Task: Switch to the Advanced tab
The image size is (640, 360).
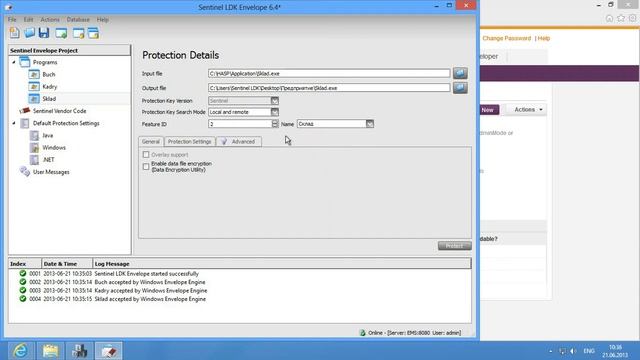Action: click(x=239, y=142)
